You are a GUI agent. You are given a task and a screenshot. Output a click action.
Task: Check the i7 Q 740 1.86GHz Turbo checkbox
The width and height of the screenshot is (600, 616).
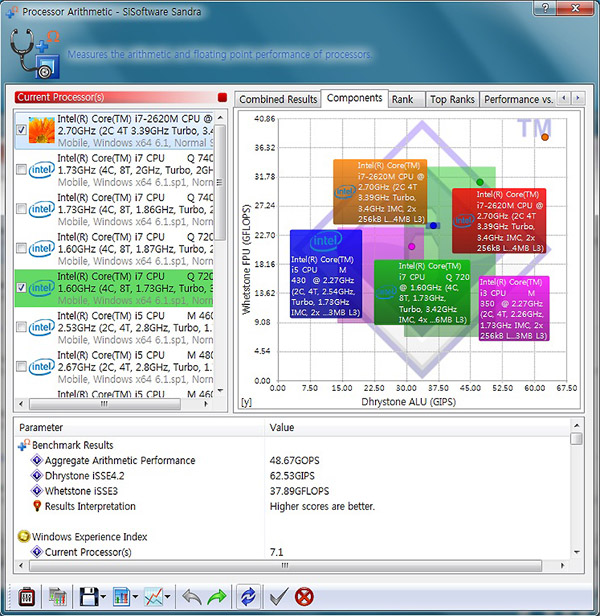(x=21, y=209)
